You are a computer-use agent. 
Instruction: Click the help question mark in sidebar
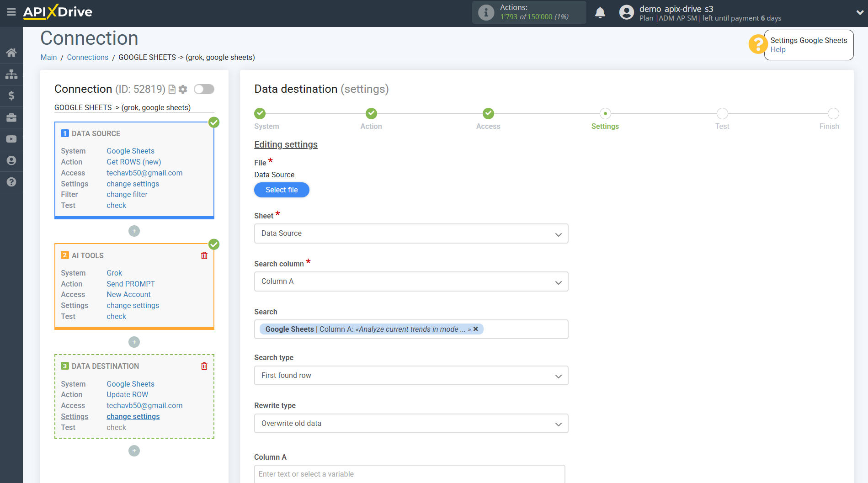click(11, 182)
